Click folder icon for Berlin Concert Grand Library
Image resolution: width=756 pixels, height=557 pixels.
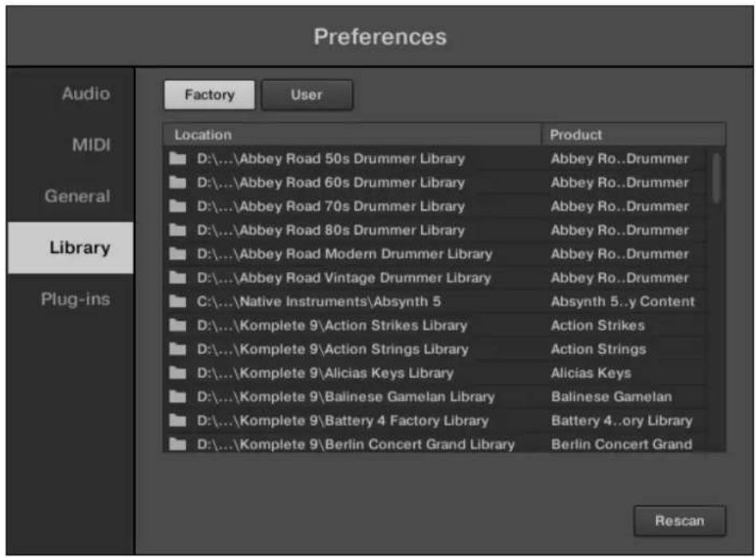click(x=177, y=444)
